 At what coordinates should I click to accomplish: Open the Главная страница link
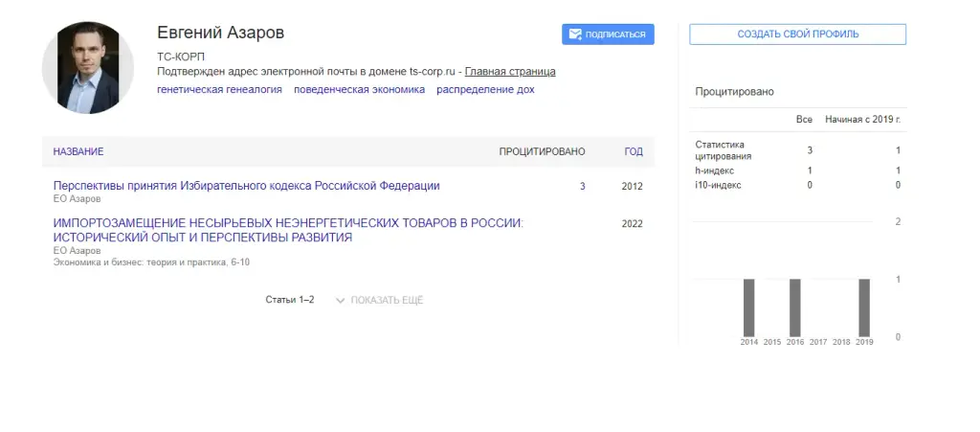510,71
